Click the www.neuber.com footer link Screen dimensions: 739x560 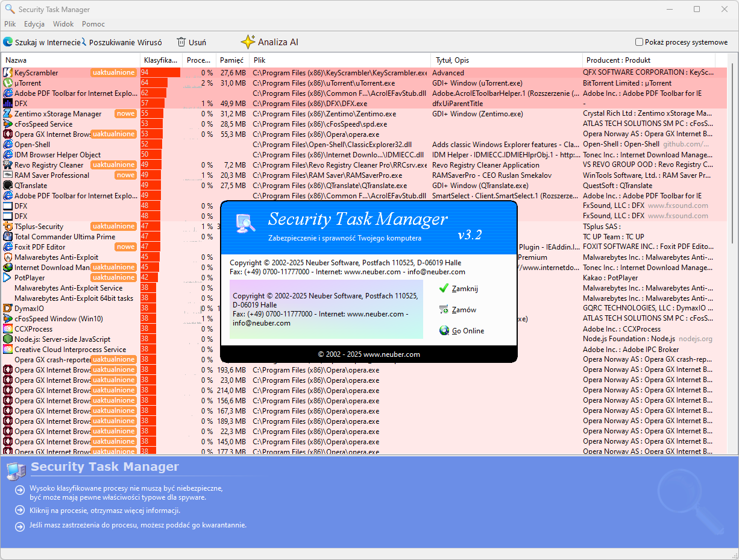(392, 354)
